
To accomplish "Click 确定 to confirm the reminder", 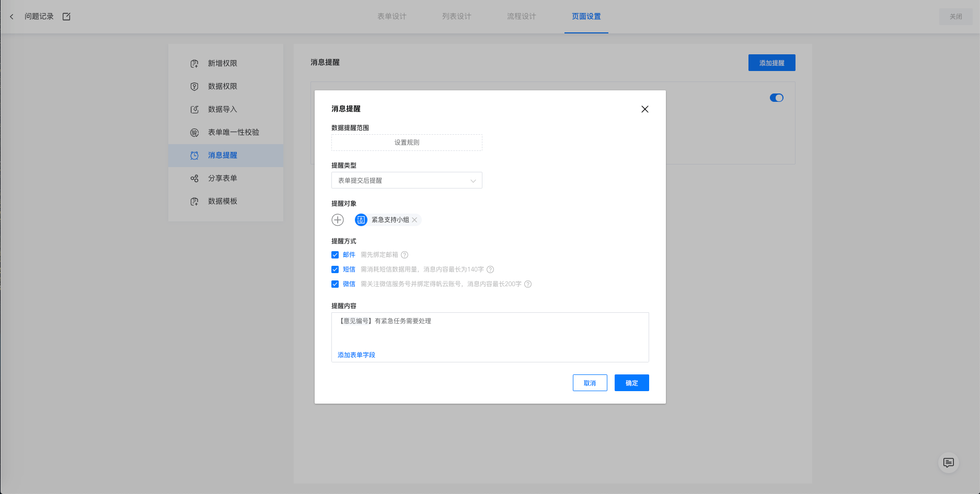I will click(632, 383).
